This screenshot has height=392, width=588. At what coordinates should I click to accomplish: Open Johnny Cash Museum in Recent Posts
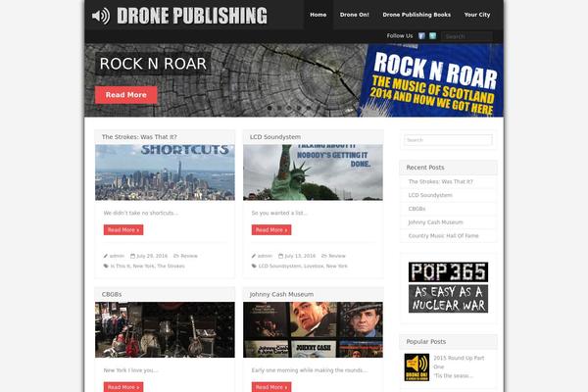point(436,222)
